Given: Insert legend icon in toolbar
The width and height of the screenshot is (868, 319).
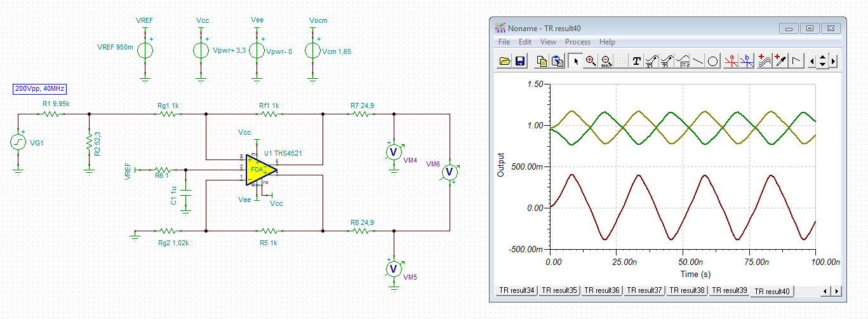Looking at the screenshot, I should point(683,61).
